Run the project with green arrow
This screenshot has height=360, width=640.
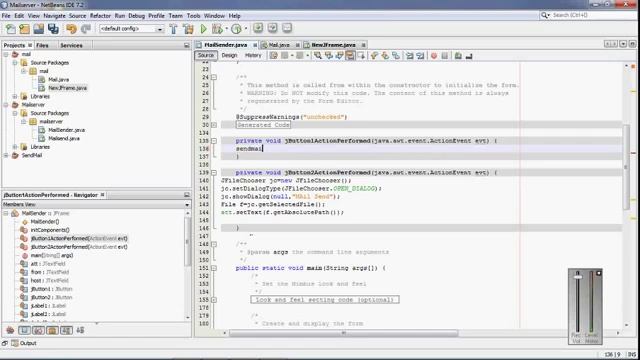point(203,29)
